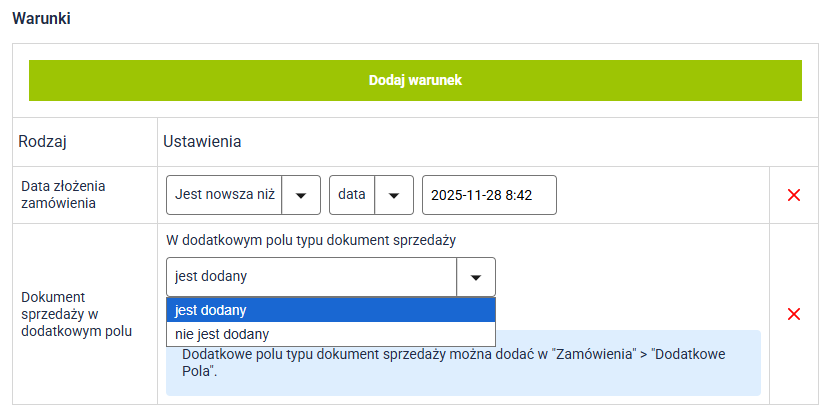Click the Ustawienia column header

point(203,142)
